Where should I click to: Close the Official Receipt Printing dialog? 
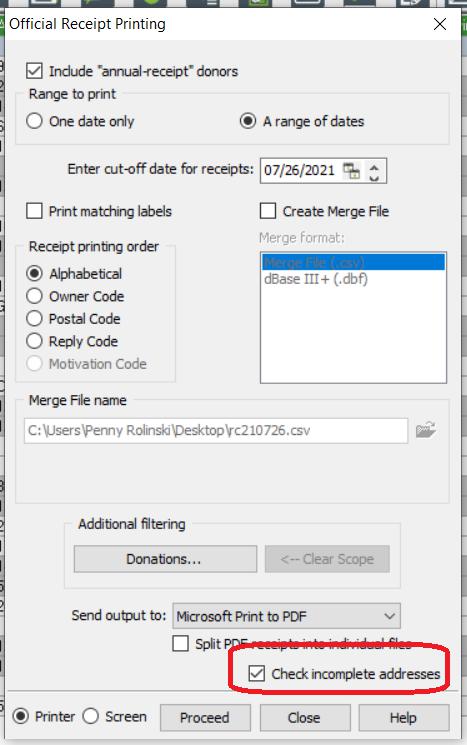point(440,24)
